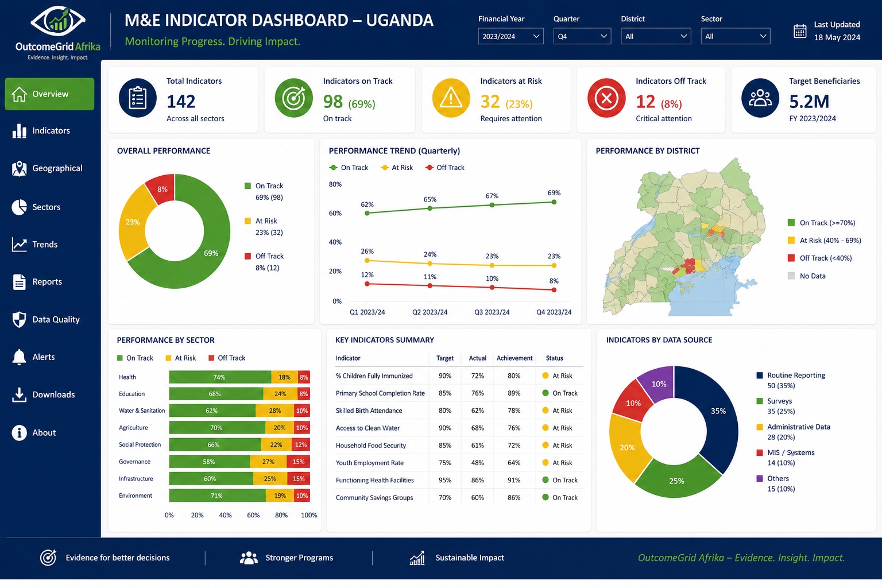Click the On Track status dot for Primary School Completion

(546, 393)
